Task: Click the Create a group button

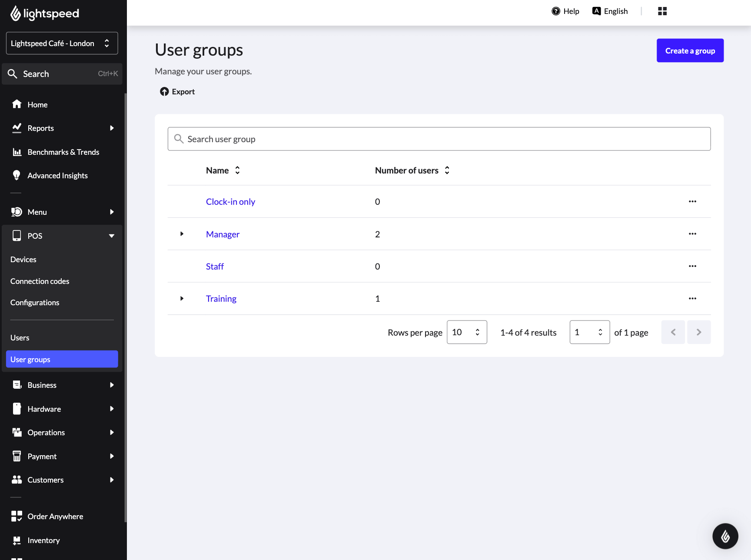Action: (x=690, y=51)
